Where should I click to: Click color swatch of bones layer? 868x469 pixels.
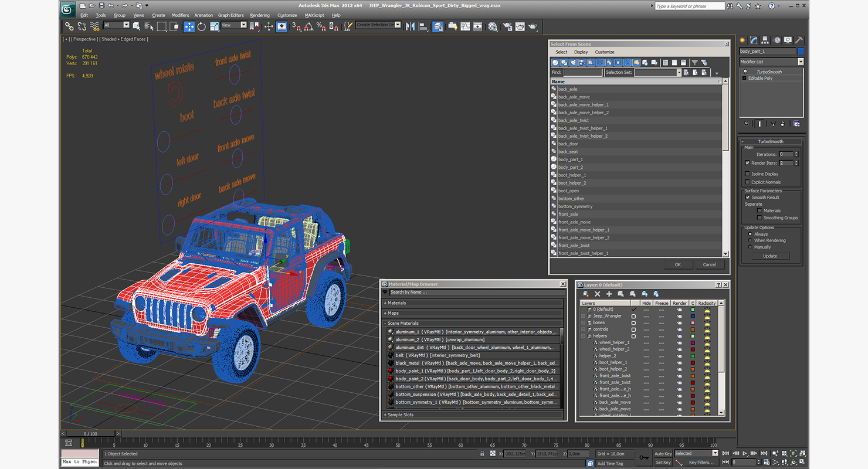coord(693,322)
